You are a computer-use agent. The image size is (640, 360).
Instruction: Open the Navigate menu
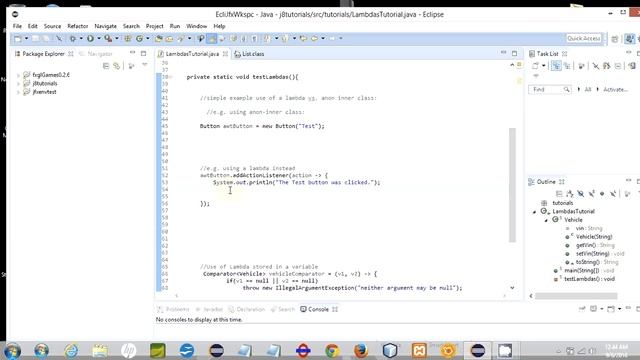tap(105, 26)
